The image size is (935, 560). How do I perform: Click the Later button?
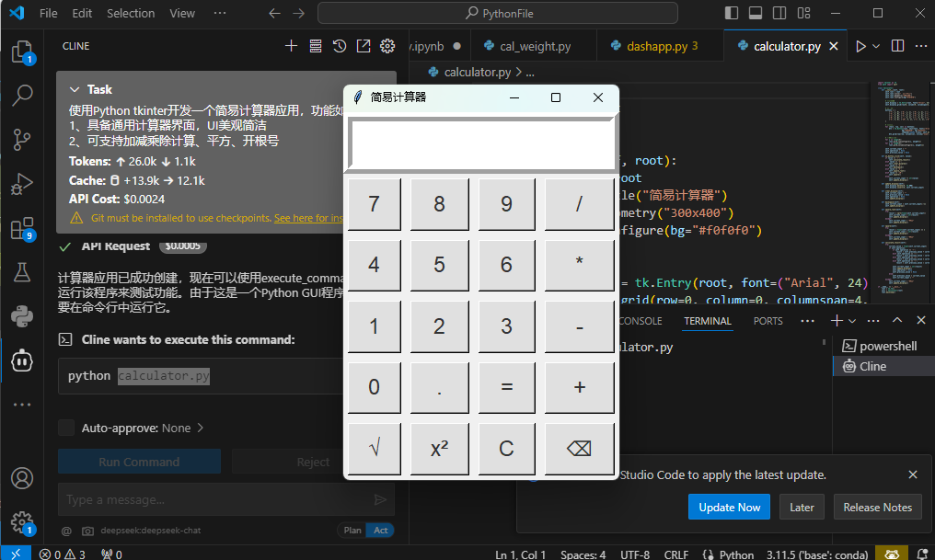pyautogui.click(x=802, y=507)
